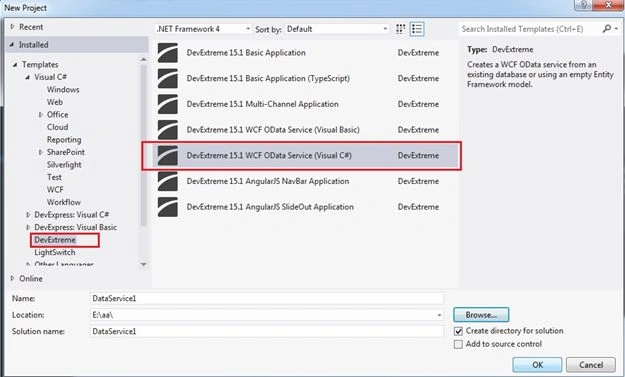
Task: Enable Add to source control checkbox
Action: pyautogui.click(x=458, y=344)
